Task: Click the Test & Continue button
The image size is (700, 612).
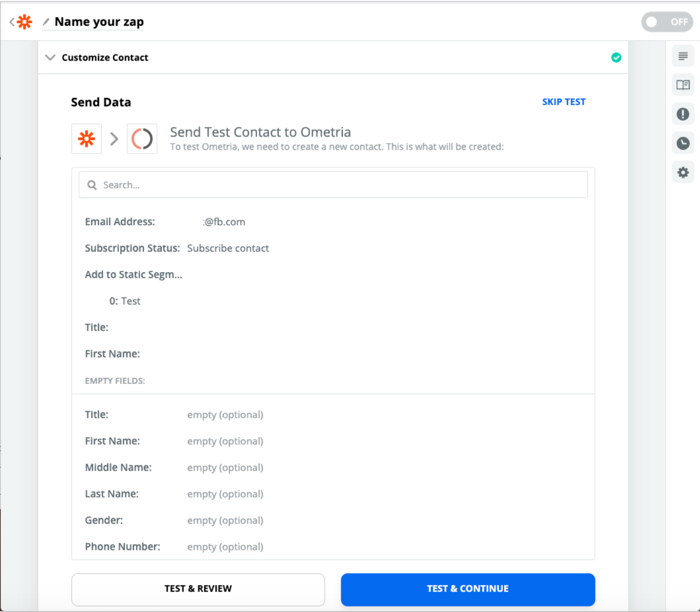Action: pos(468,589)
